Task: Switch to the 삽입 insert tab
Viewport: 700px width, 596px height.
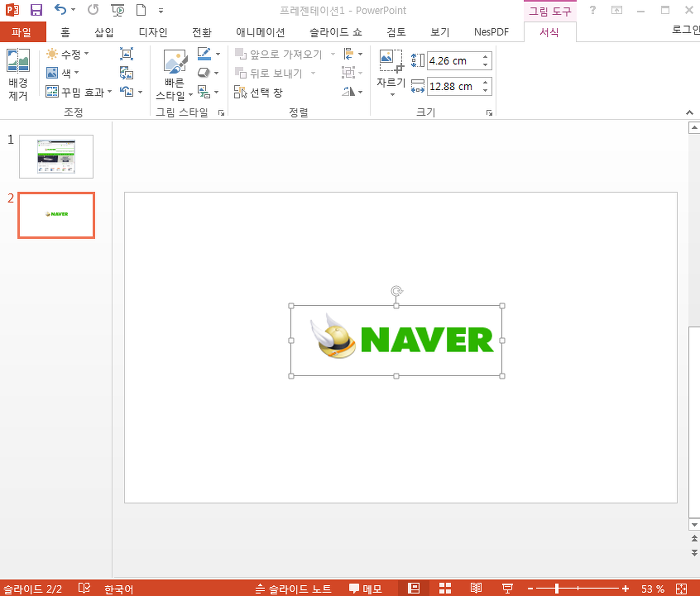Action: (104, 32)
